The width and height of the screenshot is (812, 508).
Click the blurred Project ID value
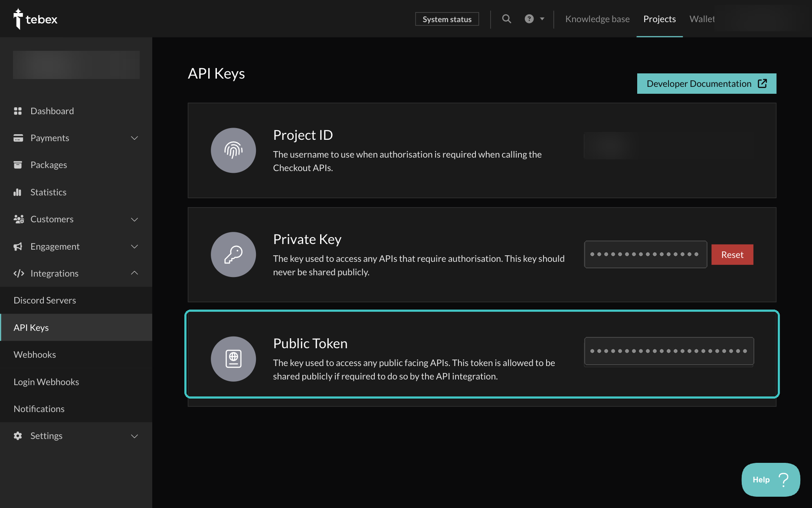point(610,145)
